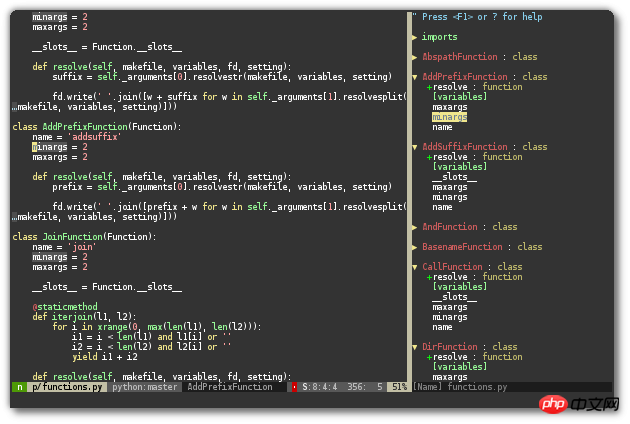
Task: Expand the BasenameFunction class triangle
Action: tap(414, 247)
